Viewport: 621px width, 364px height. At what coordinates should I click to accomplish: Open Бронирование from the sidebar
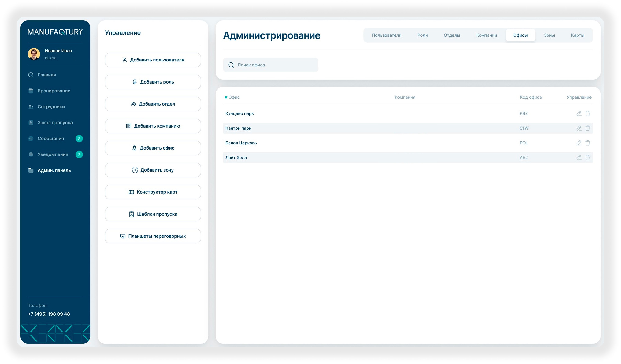(54, 91)
